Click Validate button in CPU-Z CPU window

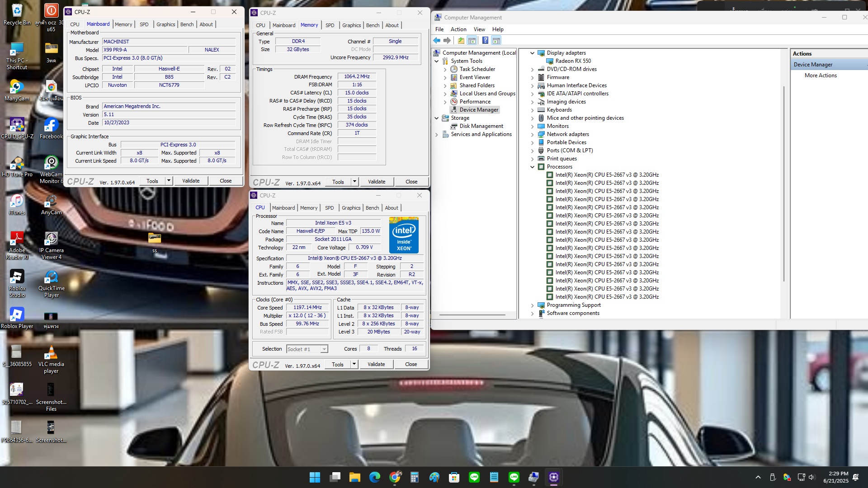pyautogui.click(x=376, y=364)
